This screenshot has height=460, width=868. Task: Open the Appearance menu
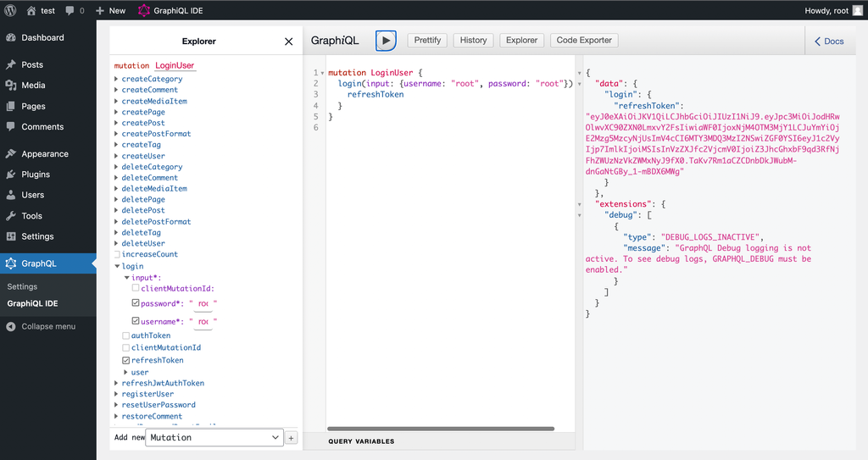click(x=48, y=154)
